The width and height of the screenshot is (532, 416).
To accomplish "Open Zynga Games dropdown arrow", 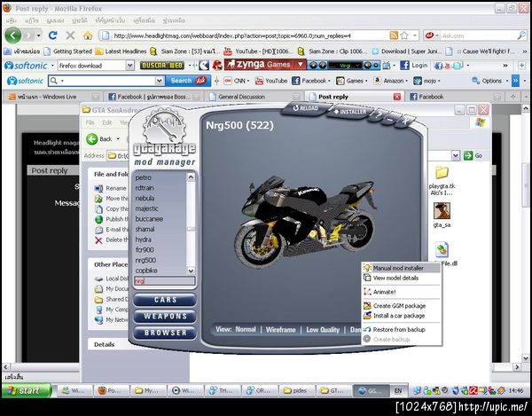I will tap(301, 65).
